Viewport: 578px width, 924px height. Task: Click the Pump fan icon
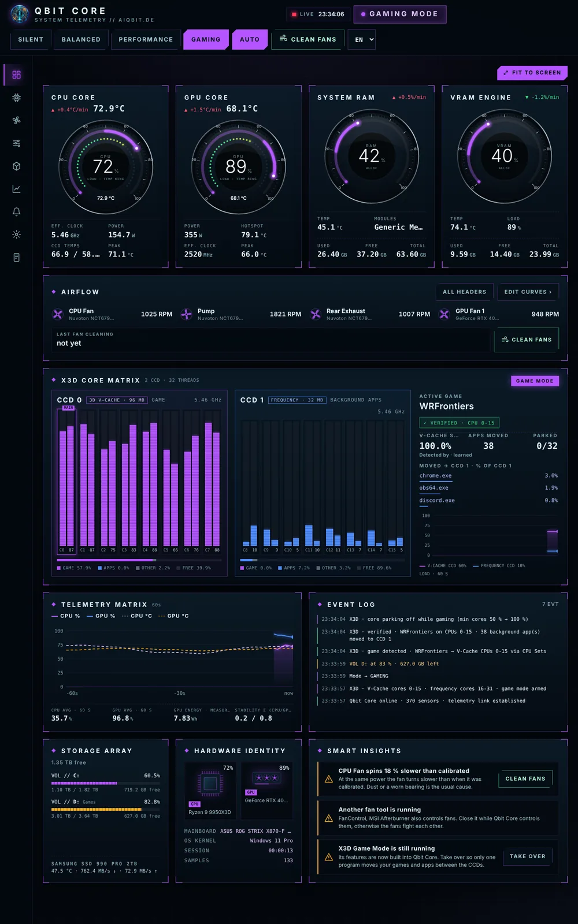point(186,314)
